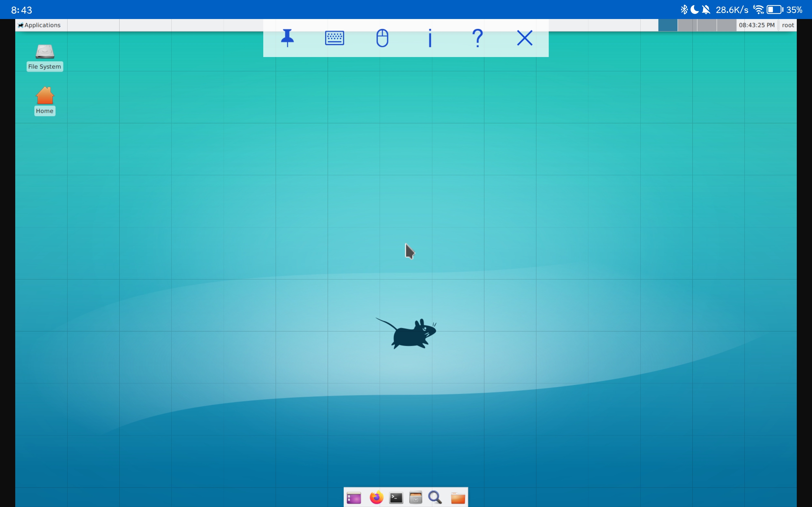Viewport: 812px width, 507px height.
Task: Open the orange folder dock icon
Action: click(458, 497)
